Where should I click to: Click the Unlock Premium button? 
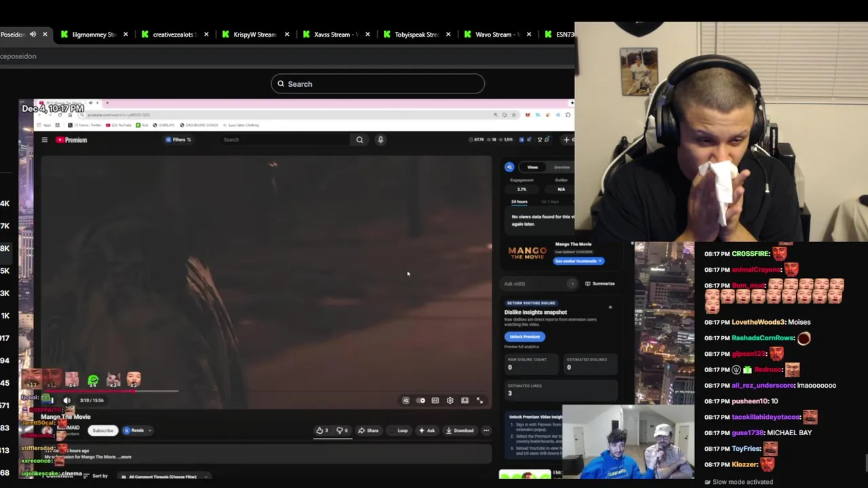click(524, 337)
